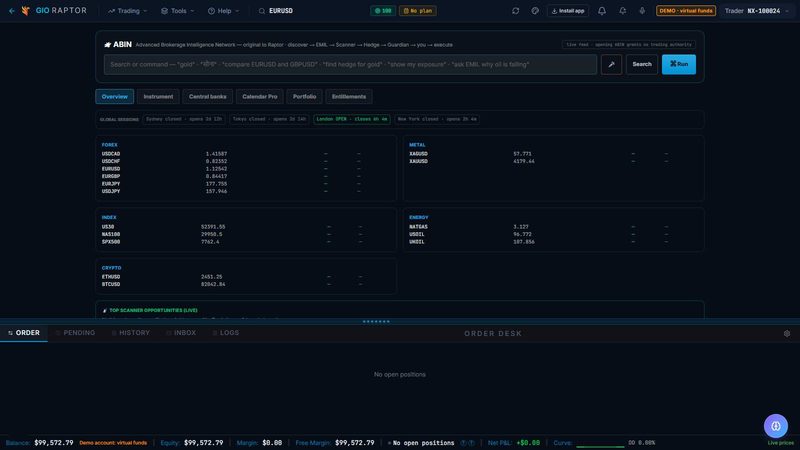Click the London OPEN session chip
800x450 pixels.
pyautogui.click(x=352, y=119)
